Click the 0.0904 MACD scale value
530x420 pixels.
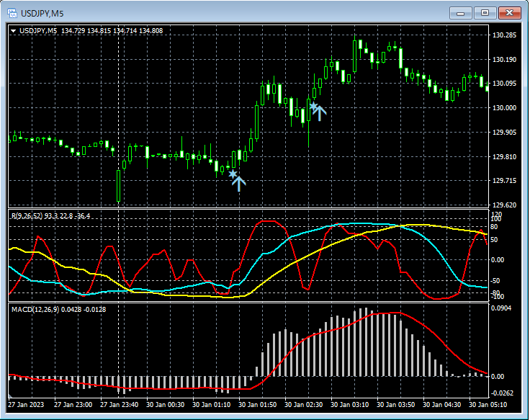[x=503, y=309]
